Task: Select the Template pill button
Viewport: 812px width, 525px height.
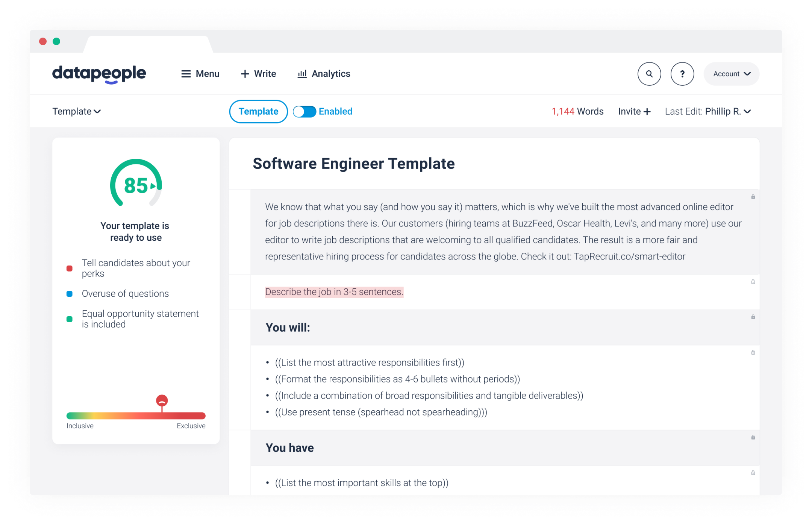Action: point(258,111)
